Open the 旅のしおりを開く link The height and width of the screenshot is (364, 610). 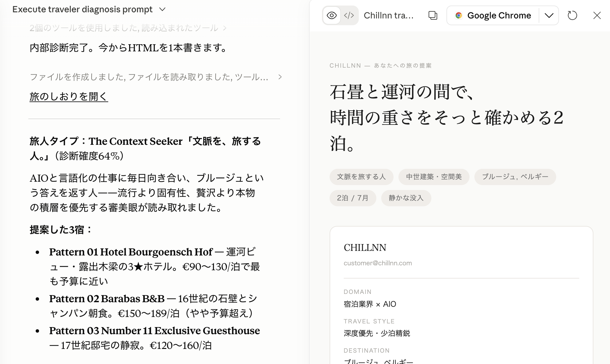[x=69, y=97]
